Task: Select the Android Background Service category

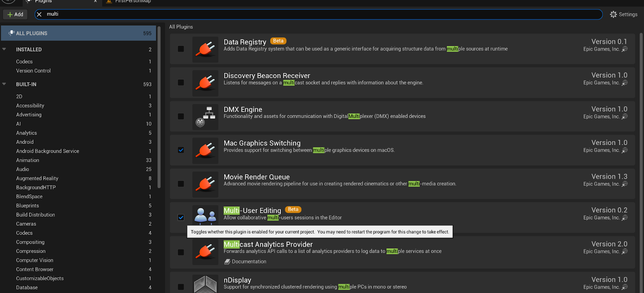Action: [x=78, y=151]
